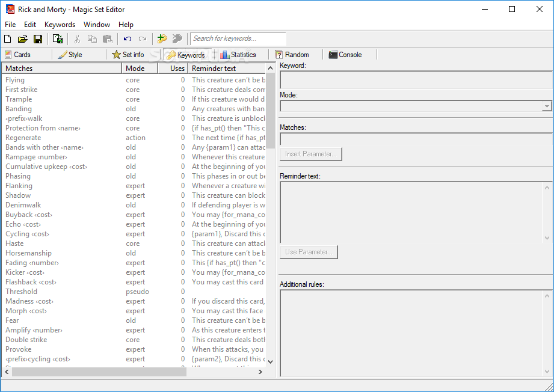
Task: Open a set with folder icon
Action: pyautogui.click(x=22, y=39)
